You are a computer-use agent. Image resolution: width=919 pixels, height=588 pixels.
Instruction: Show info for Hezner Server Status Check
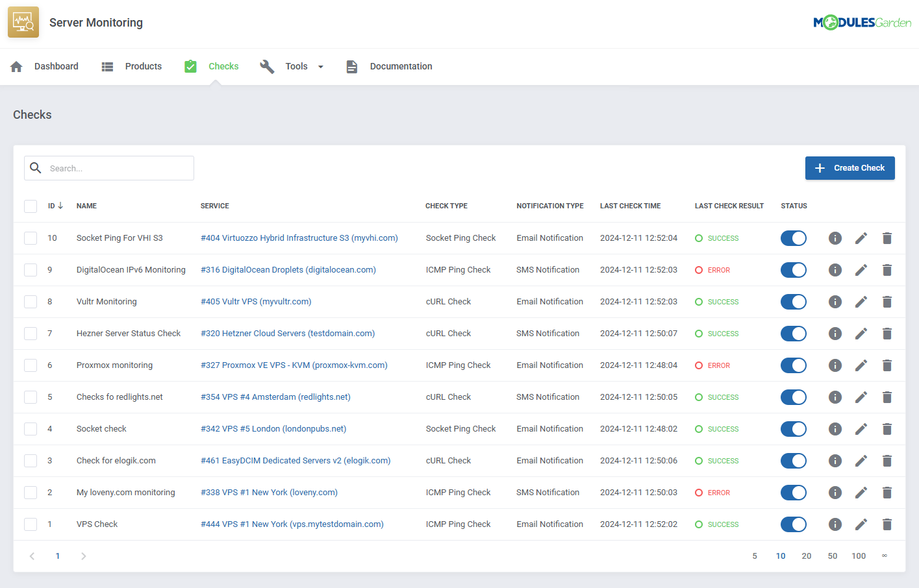tap(835, 334)
